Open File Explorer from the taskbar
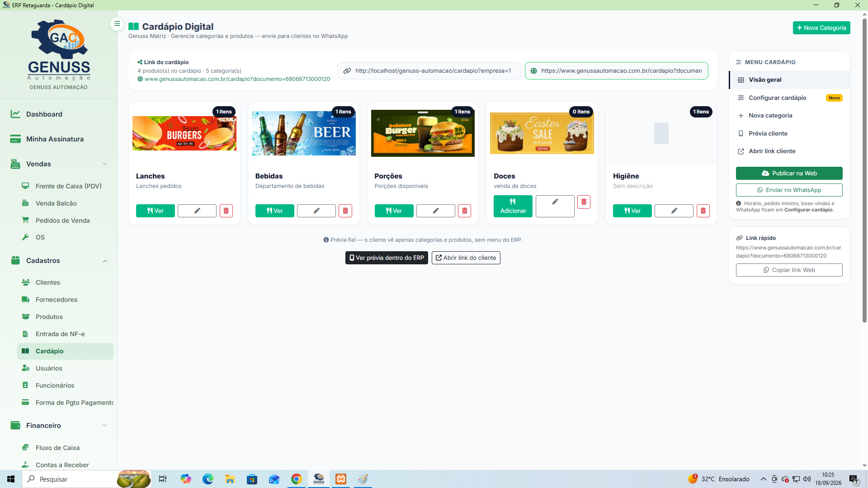868x488 pixels. click(x=230, y=479)
